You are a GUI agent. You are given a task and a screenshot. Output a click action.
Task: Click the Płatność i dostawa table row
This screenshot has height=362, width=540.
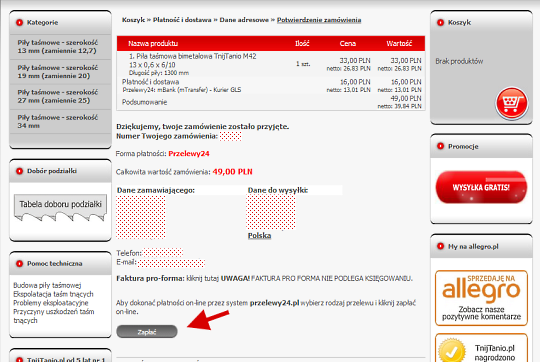coord(271,85)
